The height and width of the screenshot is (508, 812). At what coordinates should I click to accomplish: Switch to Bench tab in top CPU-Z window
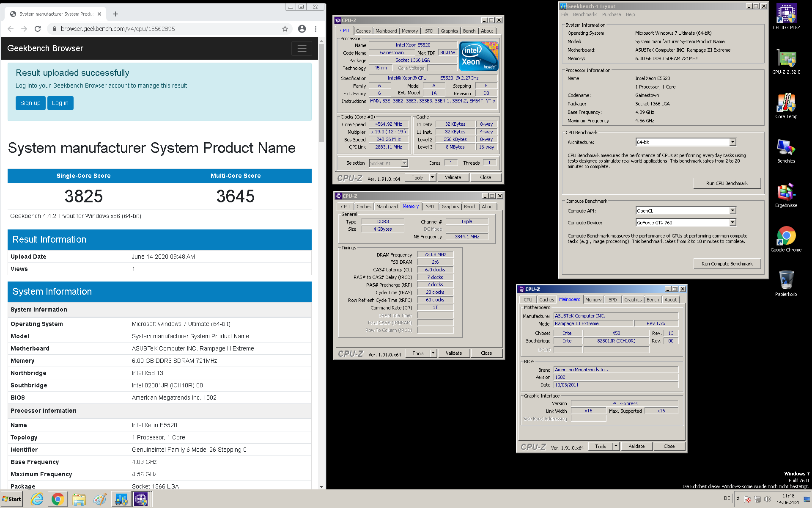point(469,31)
